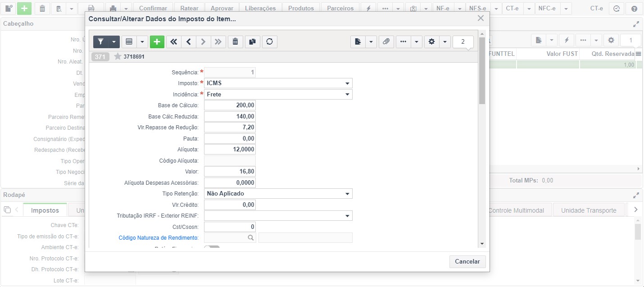This screenshot has width=644, height=287.
Task: Click the restore-windows icon before the Impostos tab
Action: click(x=7, y=210)
